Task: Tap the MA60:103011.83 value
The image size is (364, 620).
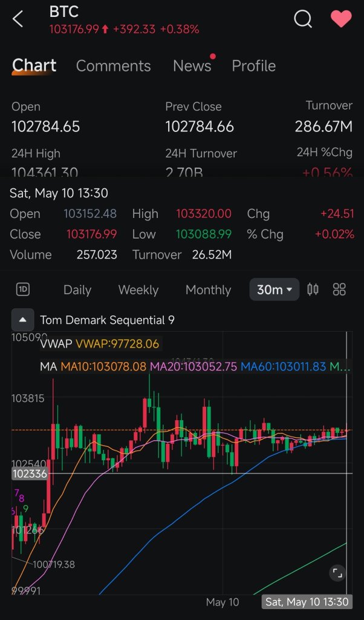Action: (x=284, y=366)
